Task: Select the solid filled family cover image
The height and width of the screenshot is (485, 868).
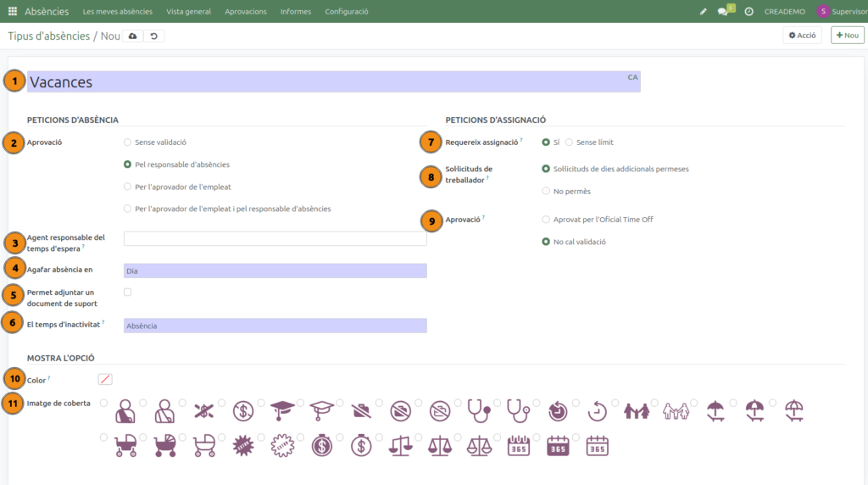Action: 636,411
